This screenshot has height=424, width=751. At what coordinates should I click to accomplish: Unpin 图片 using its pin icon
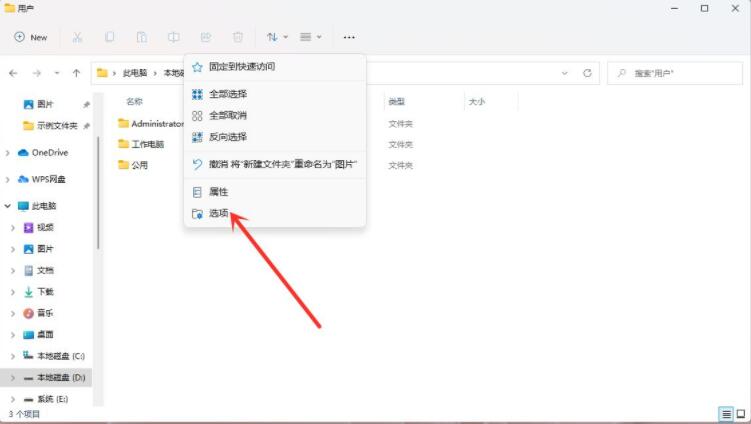coord(86,104)
